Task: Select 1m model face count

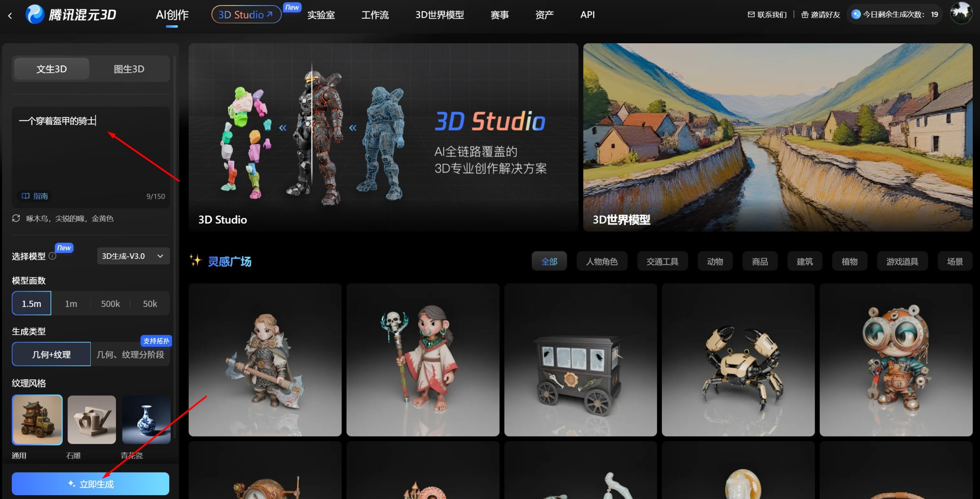Action: [x=71, y=303]
